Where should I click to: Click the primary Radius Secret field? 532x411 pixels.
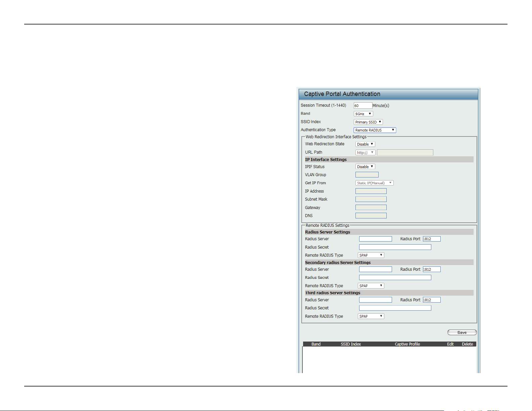pos(395,247)
